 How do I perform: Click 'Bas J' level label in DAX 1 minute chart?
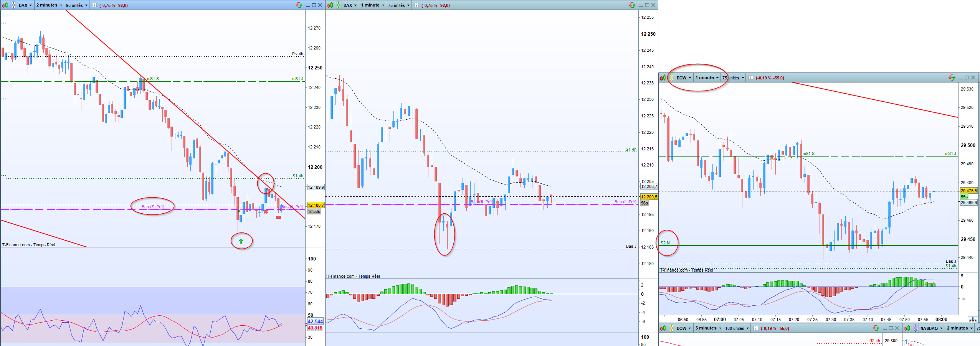(631, 246)
